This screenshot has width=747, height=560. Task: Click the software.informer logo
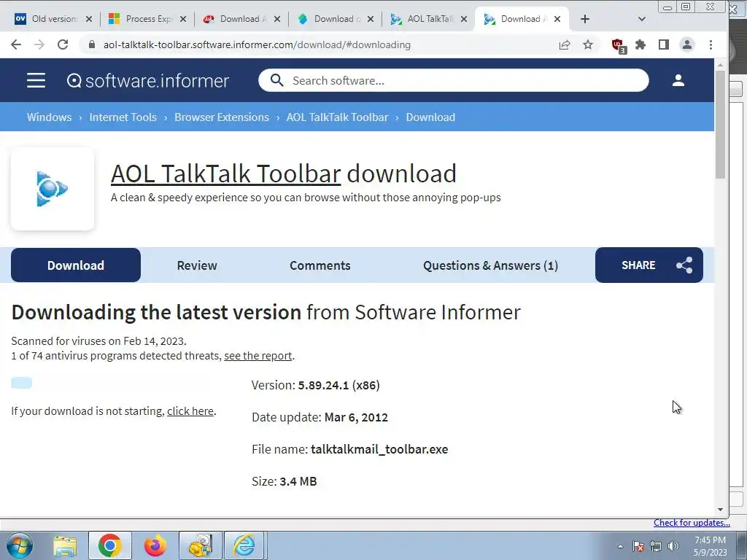147,80
